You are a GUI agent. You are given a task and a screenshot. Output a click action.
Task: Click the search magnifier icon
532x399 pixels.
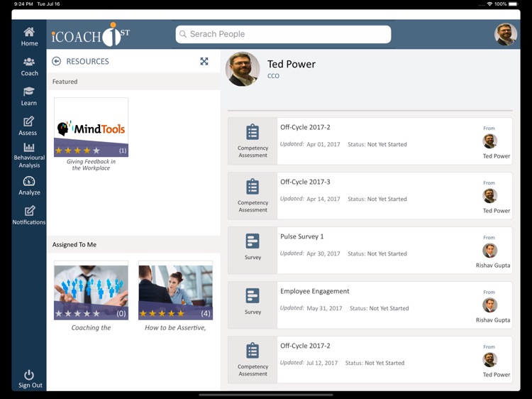click(x=183, y=34)
